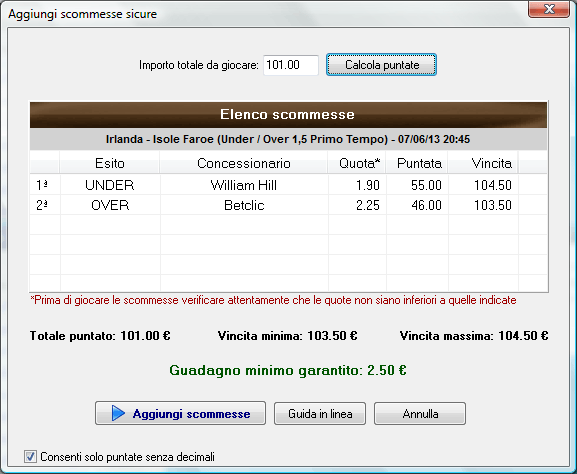The image size is (577, 474).
Task: Click the Vincita column header
Action: click(x=483, y=163)
